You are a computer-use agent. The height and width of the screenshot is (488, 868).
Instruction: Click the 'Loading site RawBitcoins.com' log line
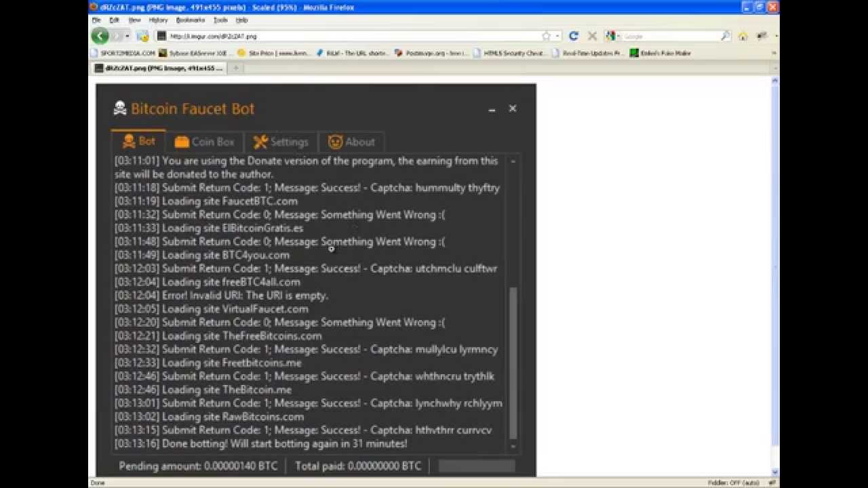209,417
